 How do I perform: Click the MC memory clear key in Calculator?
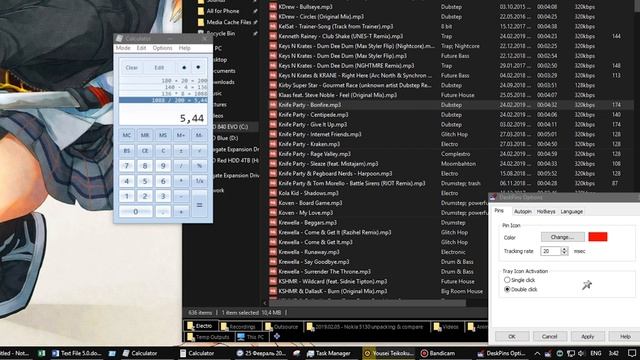[127, 136]
